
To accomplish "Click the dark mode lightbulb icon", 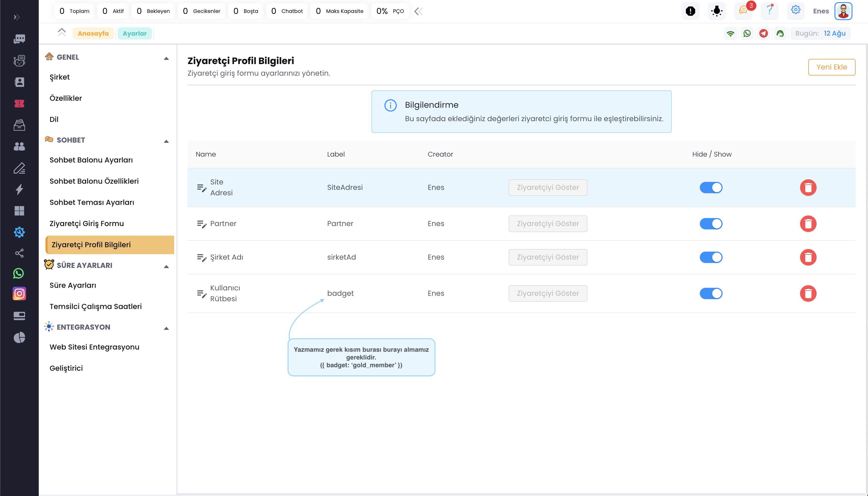I will click(717, 11).
